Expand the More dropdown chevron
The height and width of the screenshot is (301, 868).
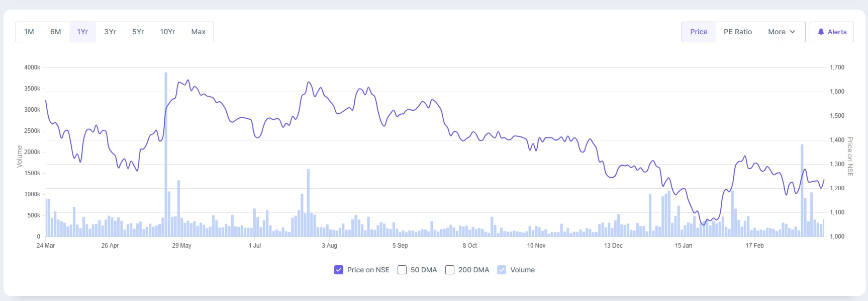[793, 32]
